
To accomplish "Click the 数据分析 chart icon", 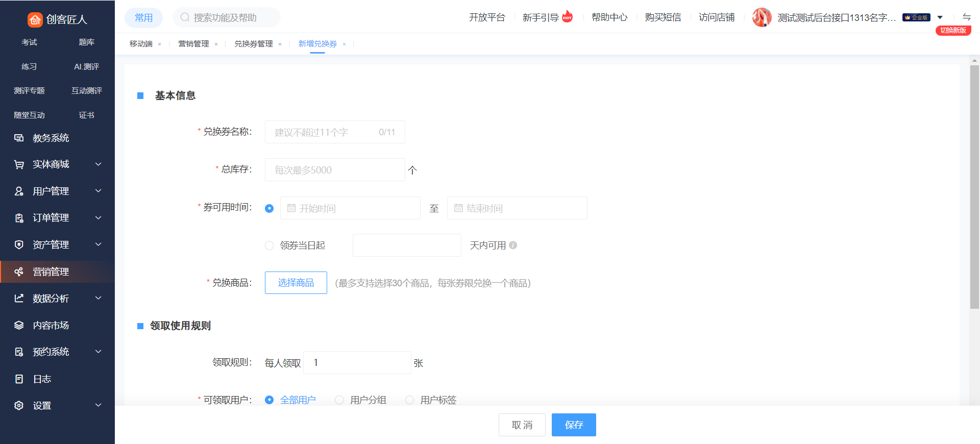I will point(19,298).
